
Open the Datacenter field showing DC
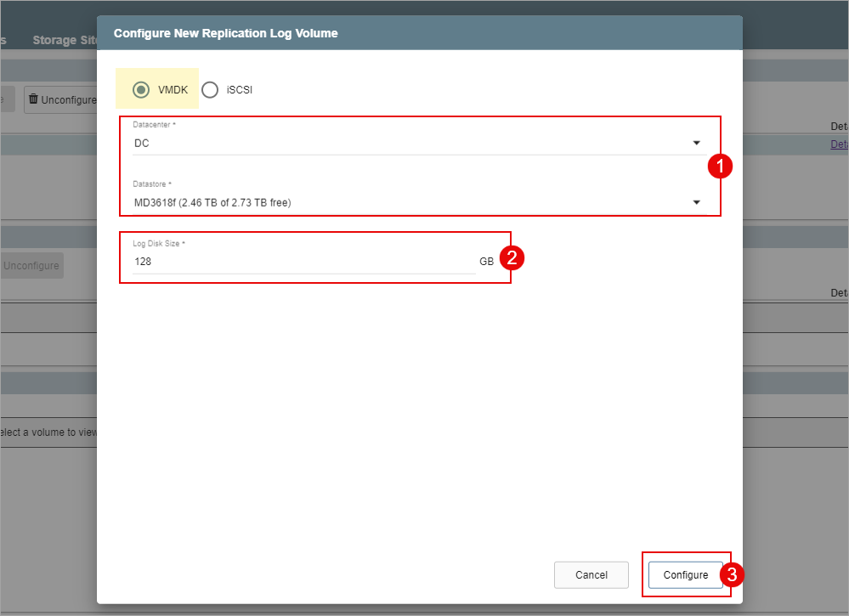pyautogui.click(x=408, y=143)
